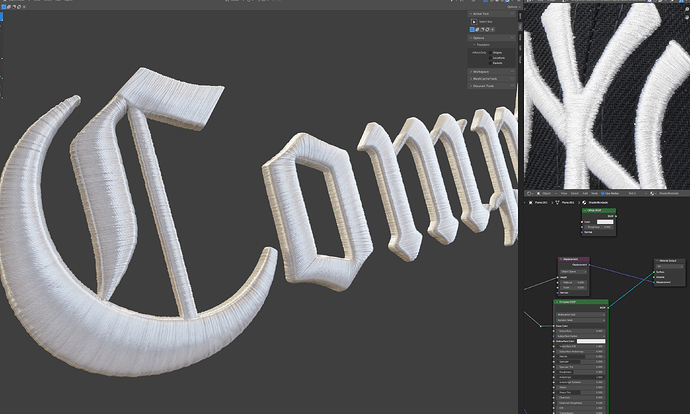Select the Select Box active tool icon
This screenshot has width=690, height=414.
click(x=474, y=22)
